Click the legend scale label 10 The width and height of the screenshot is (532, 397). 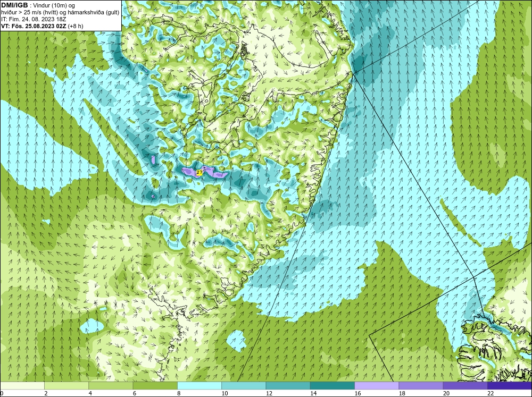click(225, 393)
